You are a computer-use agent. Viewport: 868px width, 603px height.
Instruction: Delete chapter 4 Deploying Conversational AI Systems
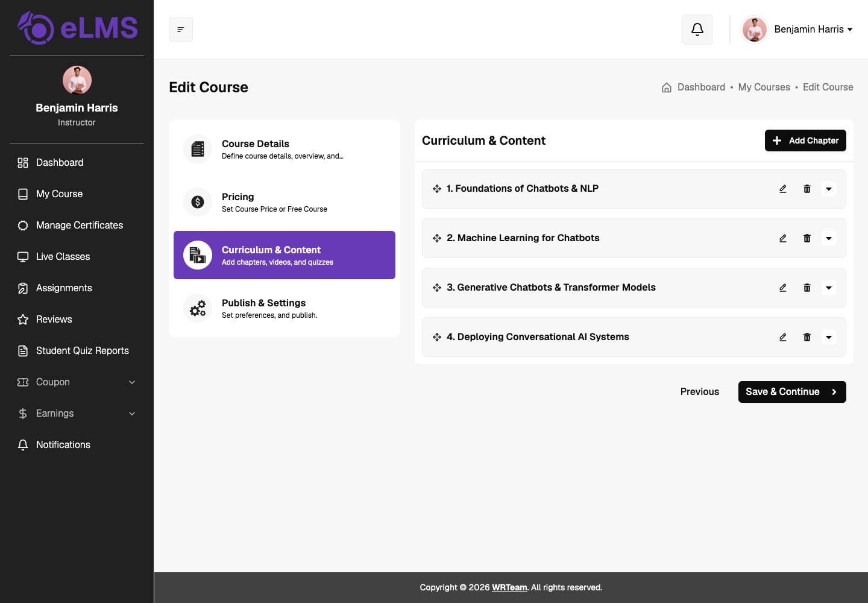click(x=807, y=337)
